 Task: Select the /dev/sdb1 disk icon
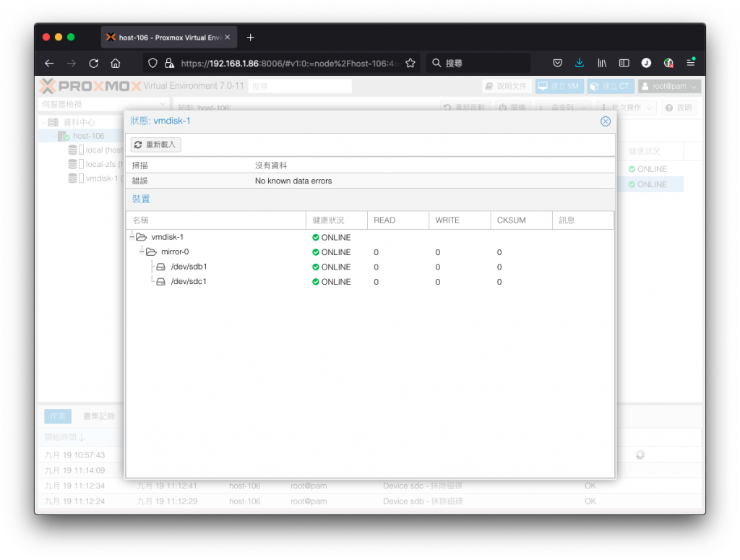[x=161, y=267]
